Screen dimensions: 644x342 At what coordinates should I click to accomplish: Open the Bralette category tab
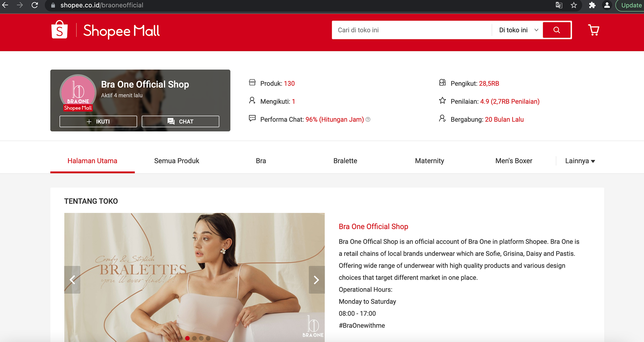point(345,161)
